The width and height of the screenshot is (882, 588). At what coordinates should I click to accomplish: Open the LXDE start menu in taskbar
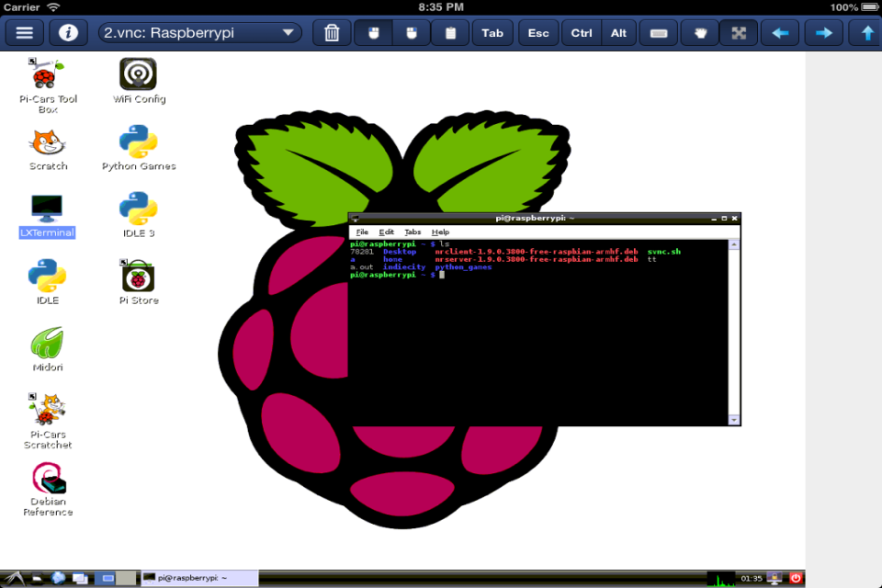(14, 578)
